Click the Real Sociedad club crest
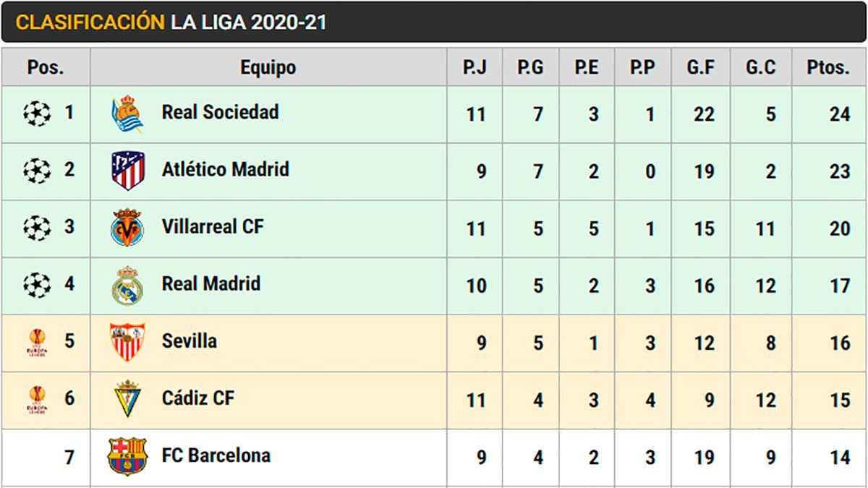The height and width of the screenshot is (488, 868). (x=127, y=114)
